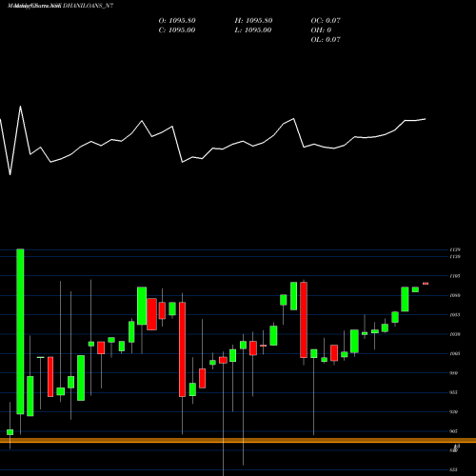This screenshot has height=476, width=476.
Task: Click the DHANILOANS_N7 chart title
Action: [60, 6]
